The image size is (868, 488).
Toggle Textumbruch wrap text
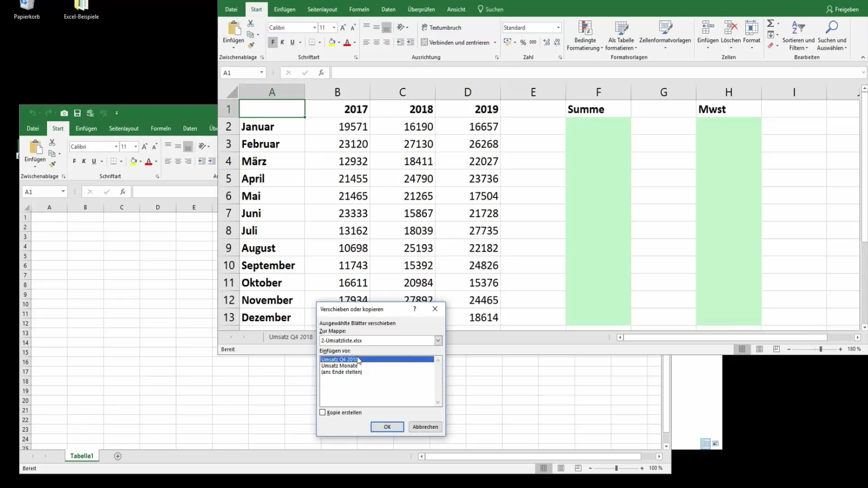[441, 28]
